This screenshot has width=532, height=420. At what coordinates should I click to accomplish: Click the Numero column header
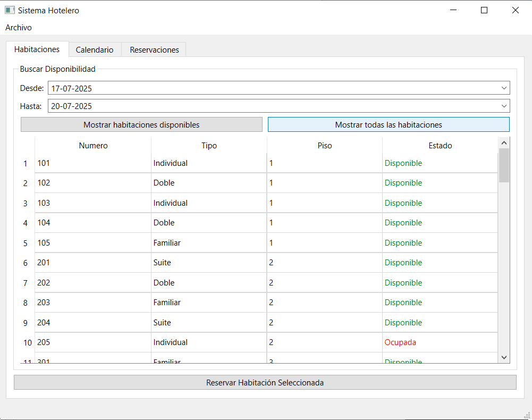(93, 145)
